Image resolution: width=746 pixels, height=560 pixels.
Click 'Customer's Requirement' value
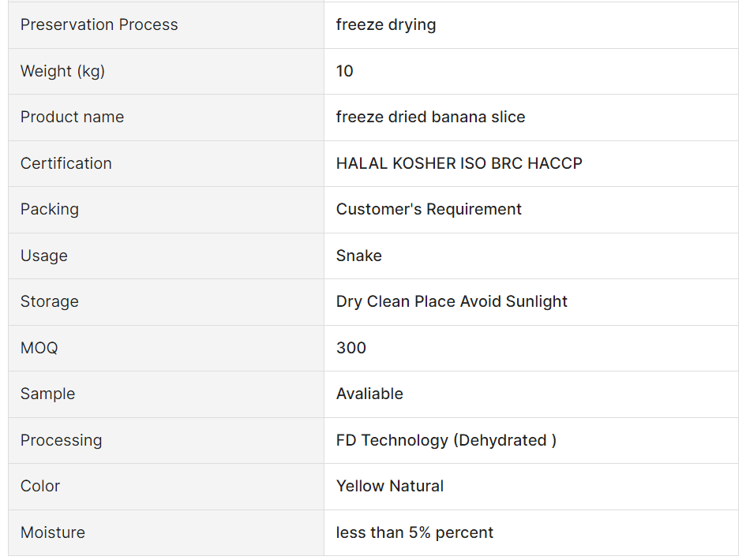pos(429,210)
